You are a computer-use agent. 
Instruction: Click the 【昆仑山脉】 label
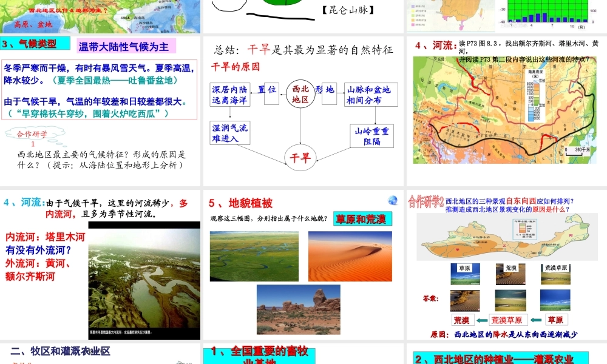(x=348, y=10)
